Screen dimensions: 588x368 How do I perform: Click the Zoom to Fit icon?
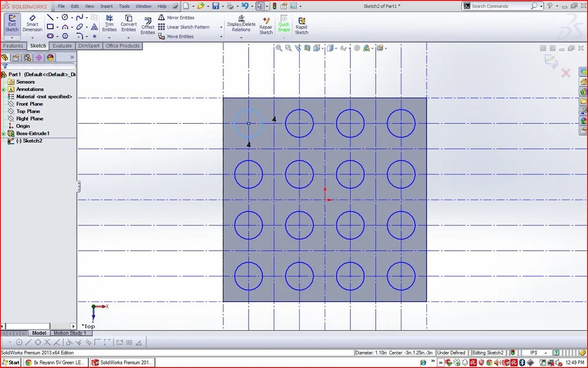(279, 48)
